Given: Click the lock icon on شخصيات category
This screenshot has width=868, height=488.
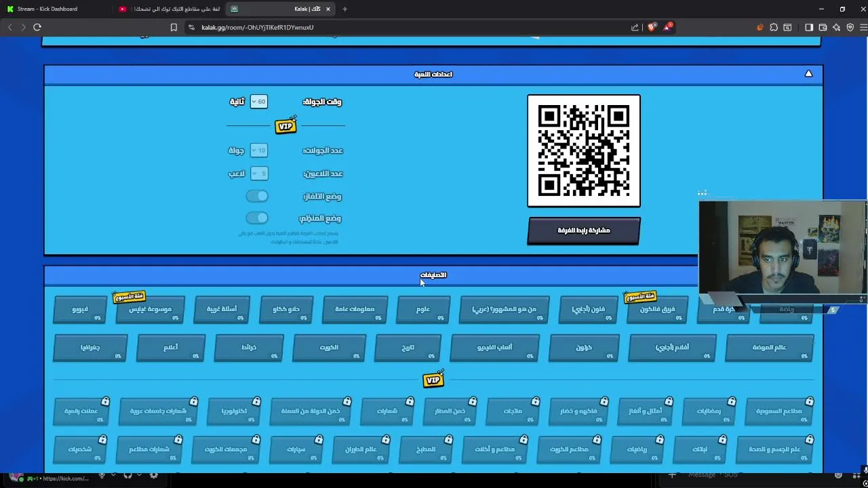Looking at the screenshot, I should tap(102, 440).
